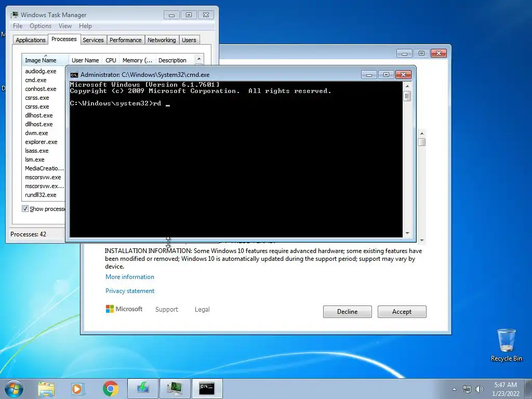The height and width of the screenshot is (399, 532).
Task: Select the conhost.exe process row
Action: point(43,89)
